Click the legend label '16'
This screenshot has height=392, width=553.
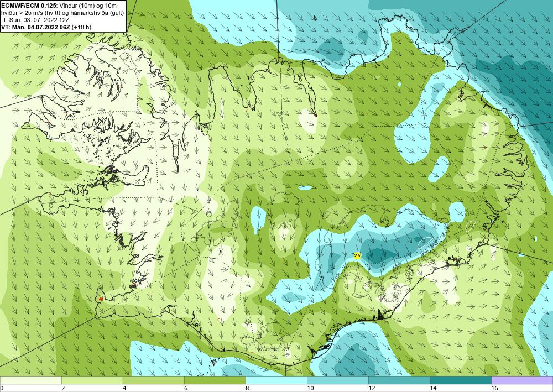click(x=494, y=388)
